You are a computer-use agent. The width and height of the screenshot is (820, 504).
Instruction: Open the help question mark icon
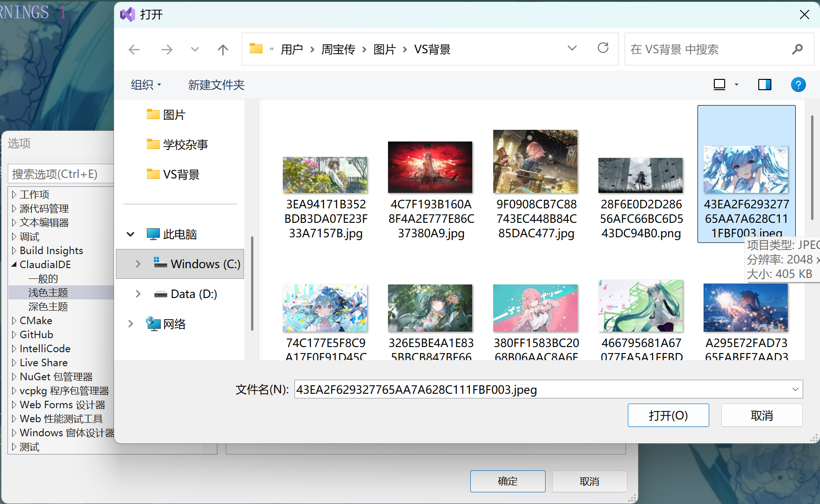point(798,85)
